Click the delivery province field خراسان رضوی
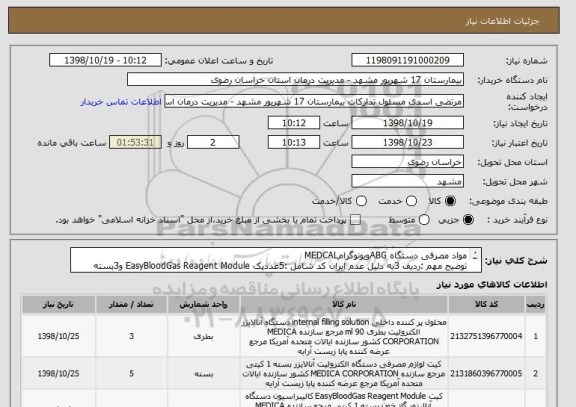The image size is (576, 407). pos(407,162)
